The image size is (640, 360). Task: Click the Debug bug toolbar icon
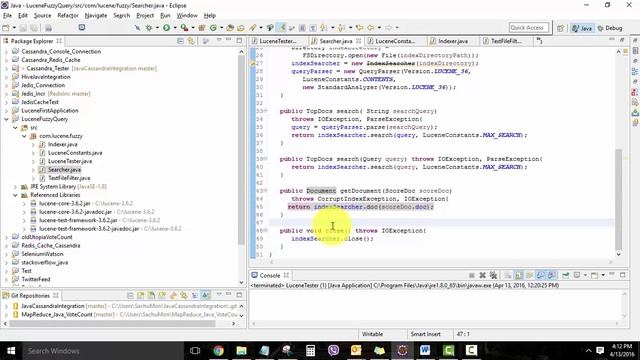pyautogui.click(x=149, y=28)
